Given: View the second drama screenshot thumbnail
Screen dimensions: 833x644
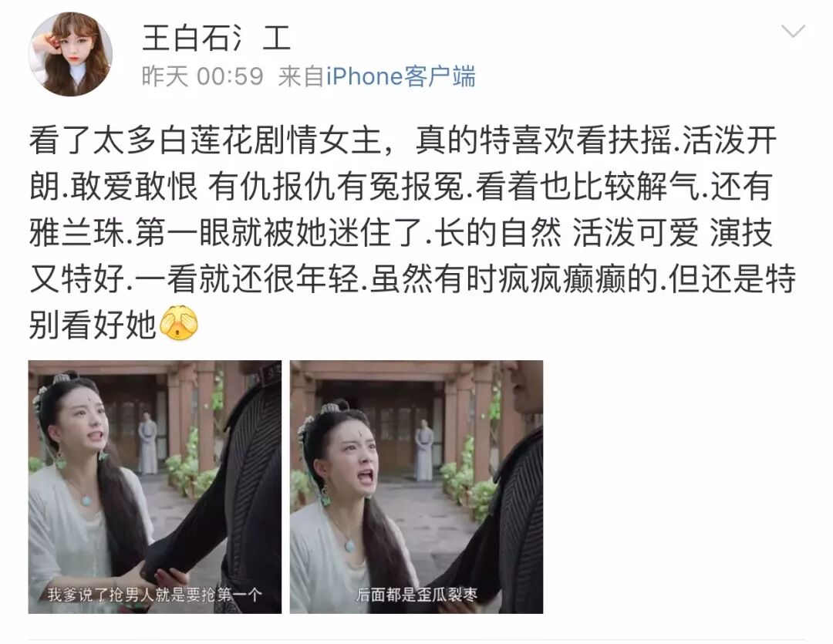Looking at the screenshot, I should click(416, 487).
